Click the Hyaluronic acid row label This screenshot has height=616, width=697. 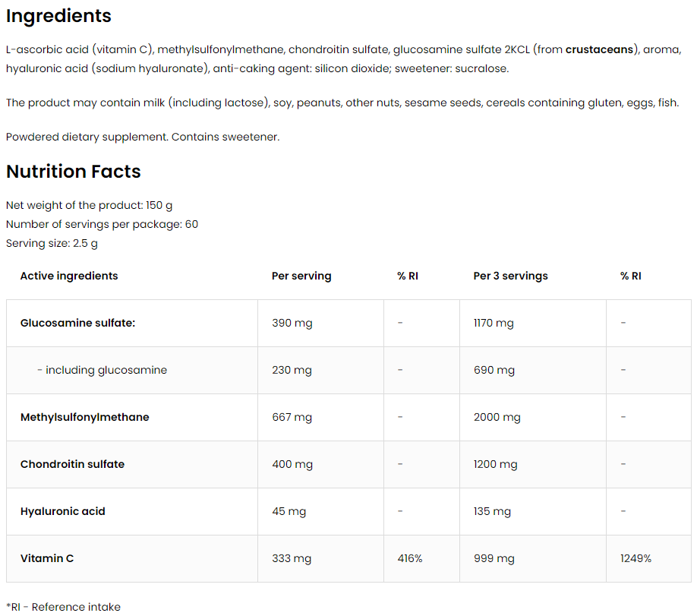[63, 511]
